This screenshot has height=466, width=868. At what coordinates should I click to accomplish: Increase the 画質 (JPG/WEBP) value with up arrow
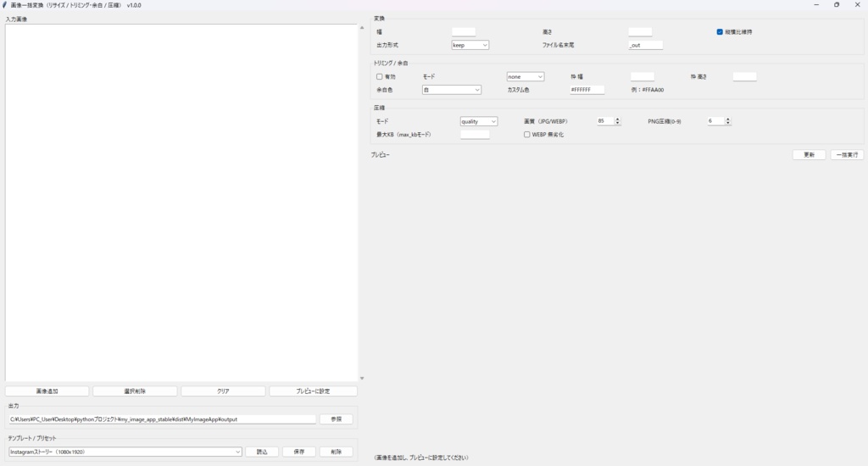618,119
